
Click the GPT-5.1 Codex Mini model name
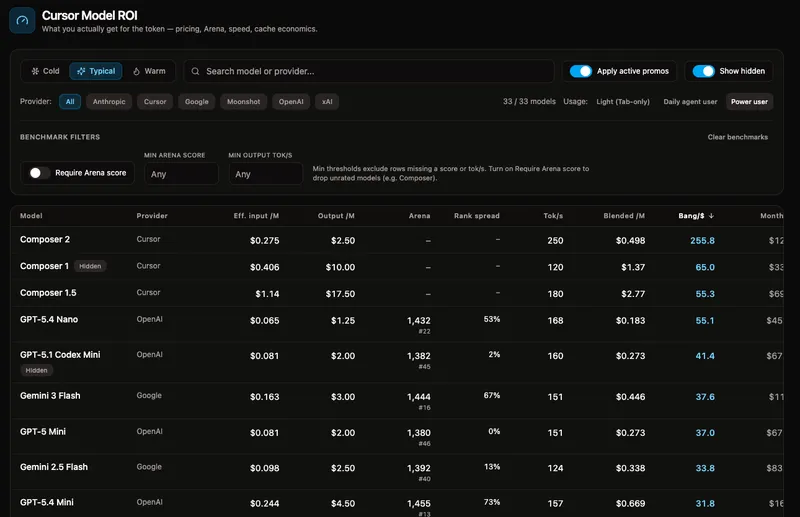coord(60,355)
